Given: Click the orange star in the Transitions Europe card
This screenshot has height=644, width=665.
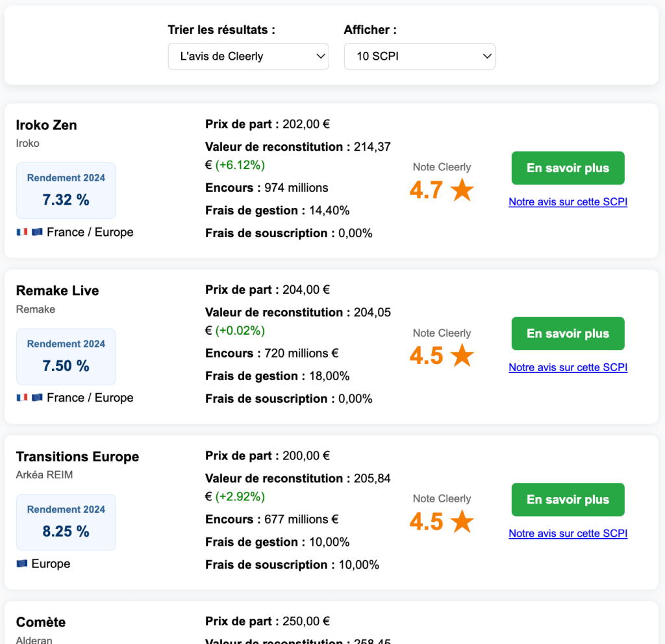Looking at the screenshot, I should [462, 521].
